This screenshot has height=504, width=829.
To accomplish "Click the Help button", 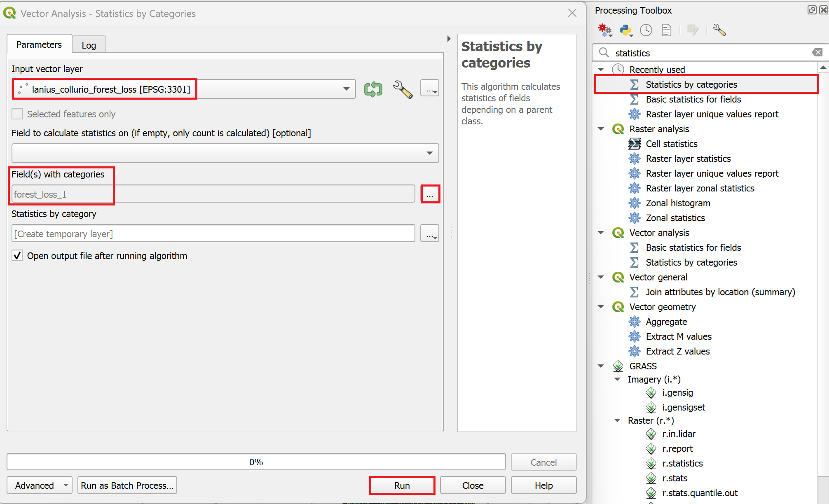I will [x=543, y=485].
